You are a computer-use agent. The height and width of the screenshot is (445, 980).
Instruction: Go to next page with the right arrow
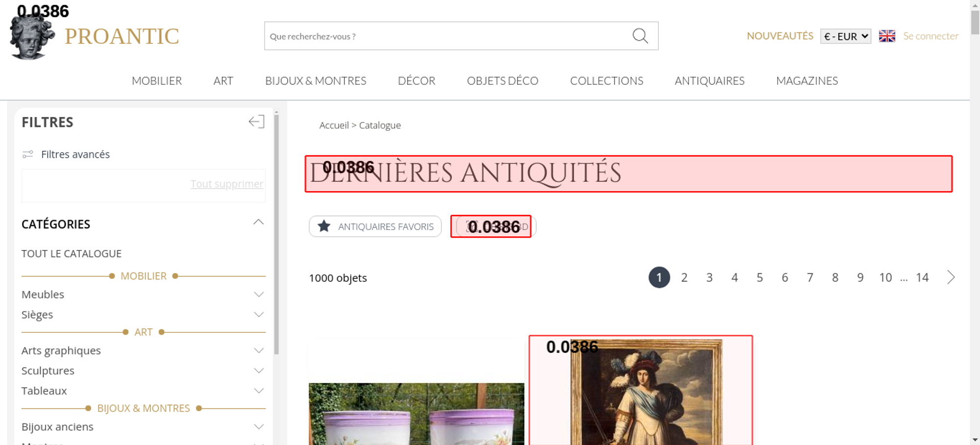(951, 277)
